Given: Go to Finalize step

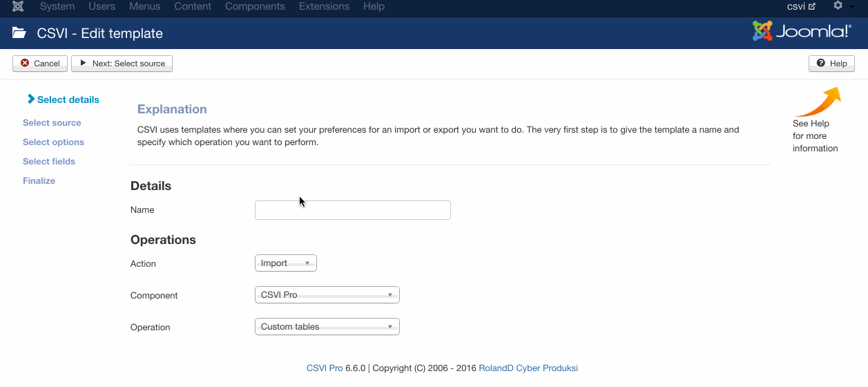Looking at the screenshot, I should point(39,181).
